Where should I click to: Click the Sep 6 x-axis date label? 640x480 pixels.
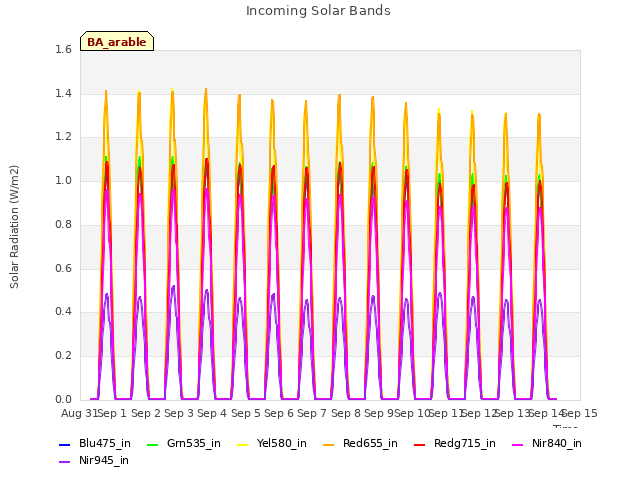(279, 413)
